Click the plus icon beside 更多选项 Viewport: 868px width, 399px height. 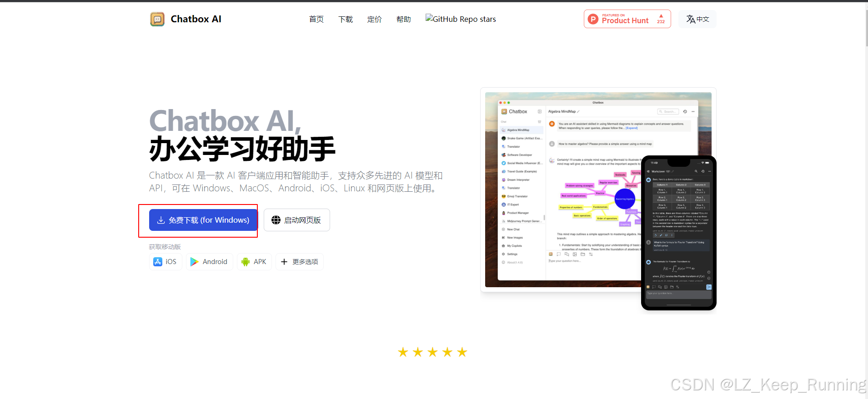[x=284, y=262]
